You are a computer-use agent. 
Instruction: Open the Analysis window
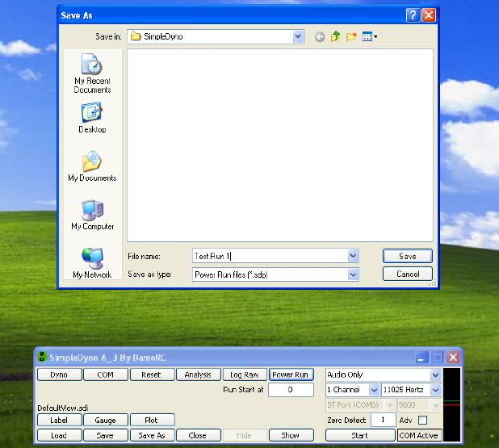[198, 375]
